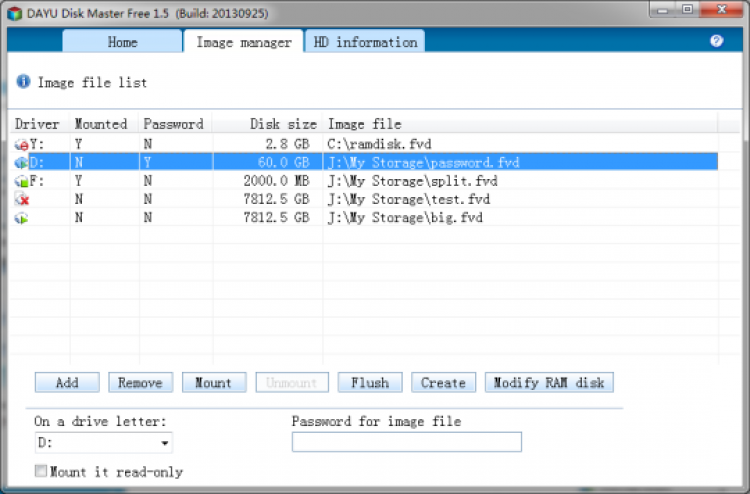Click the Add button
Viewport: 750px width, 494px height.
pos(67,383)
